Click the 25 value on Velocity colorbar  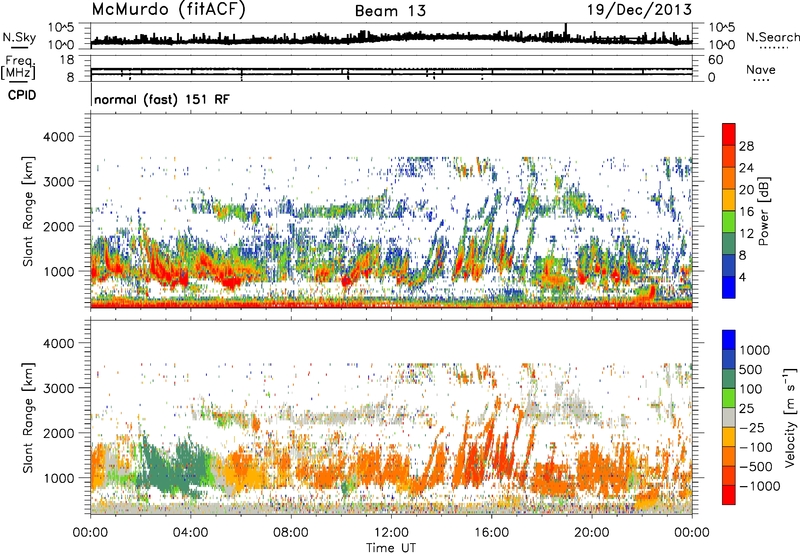coord(746,409)
